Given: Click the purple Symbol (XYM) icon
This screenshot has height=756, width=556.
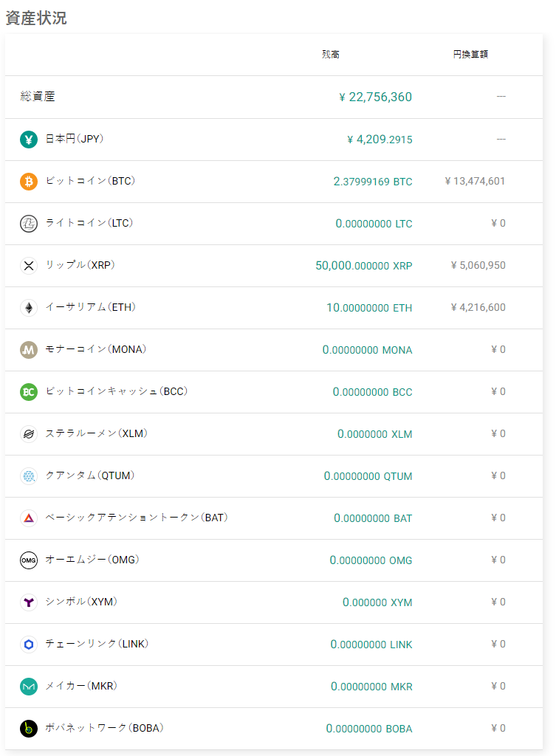Looking at the screenshot, I should point(29,602).
